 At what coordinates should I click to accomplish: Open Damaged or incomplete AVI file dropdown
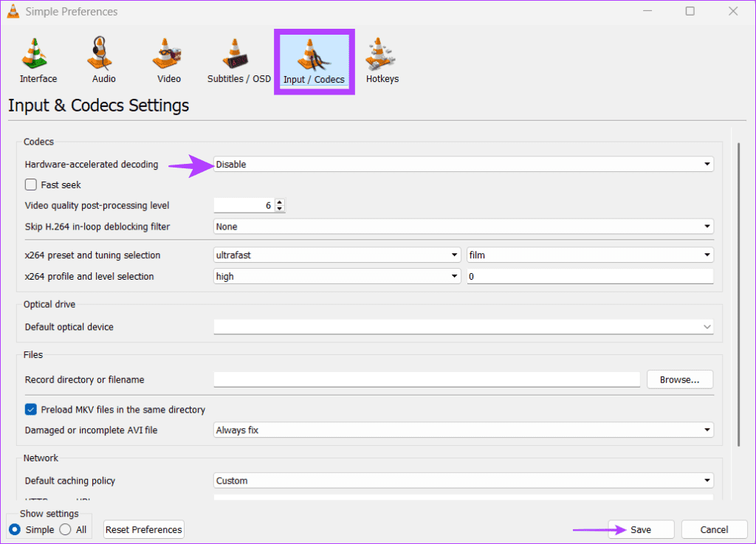click(464, 430)
